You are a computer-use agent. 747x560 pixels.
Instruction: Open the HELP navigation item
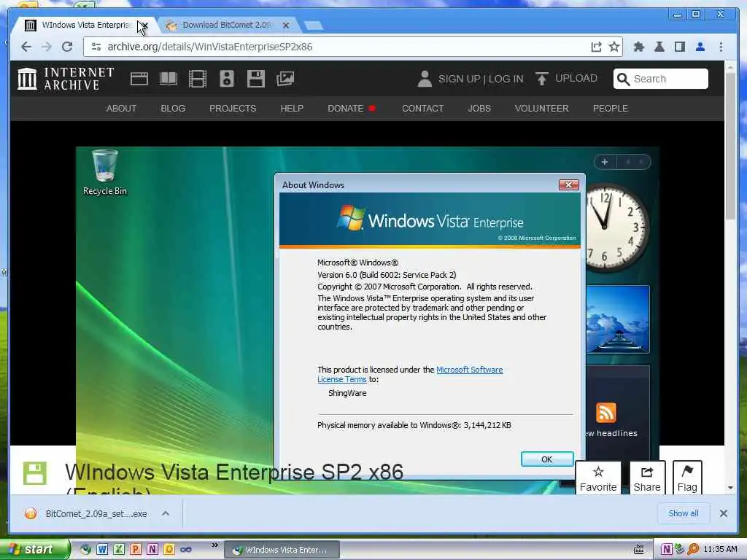[x=292, y=109]
